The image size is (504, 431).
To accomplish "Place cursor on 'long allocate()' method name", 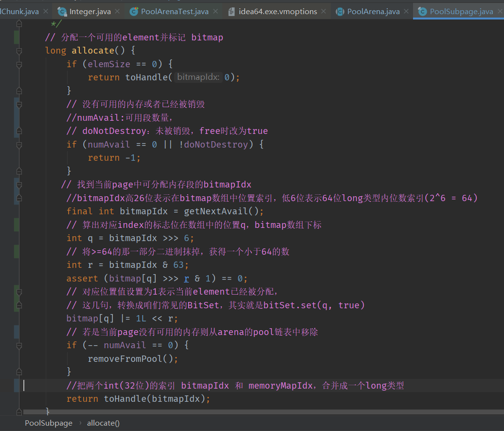I will click(x=92, y=51).
